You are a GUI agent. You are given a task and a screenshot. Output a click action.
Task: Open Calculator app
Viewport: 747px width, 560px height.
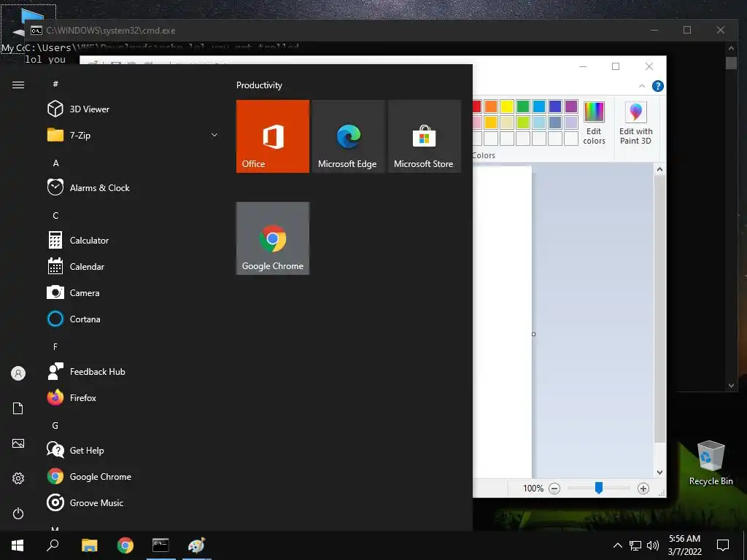78,240
